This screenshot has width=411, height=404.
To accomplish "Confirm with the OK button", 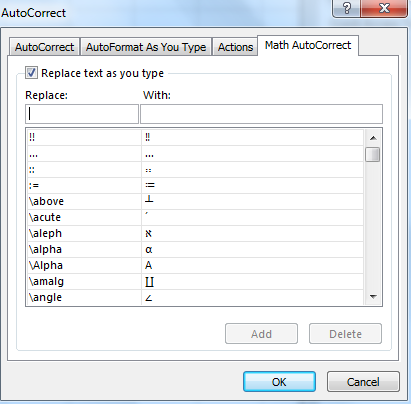I will [279, 382].
